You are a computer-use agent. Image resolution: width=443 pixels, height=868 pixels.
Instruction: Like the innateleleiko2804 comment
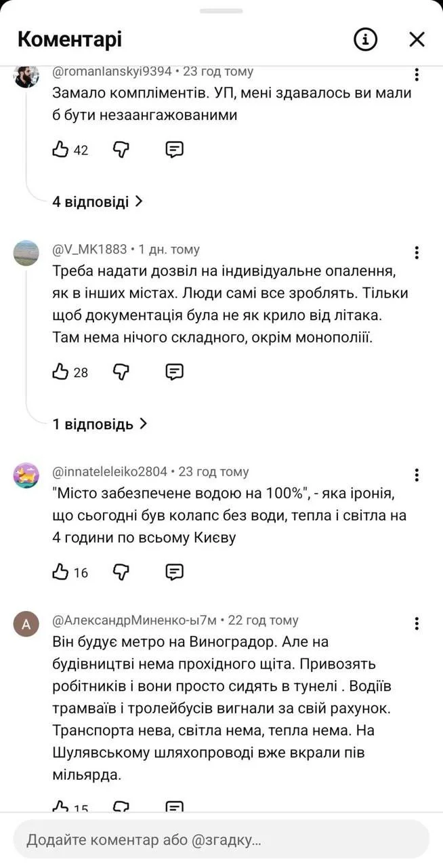pos(61,572)
